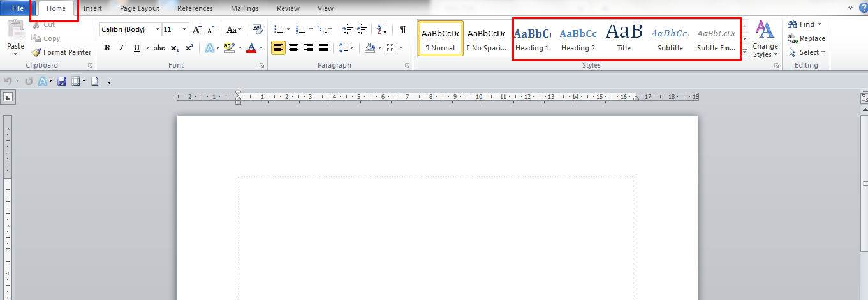Viewport: 868px width, 300px height.
Task: Open the Change Case Aa dropdown
Action: coord(234,29)
